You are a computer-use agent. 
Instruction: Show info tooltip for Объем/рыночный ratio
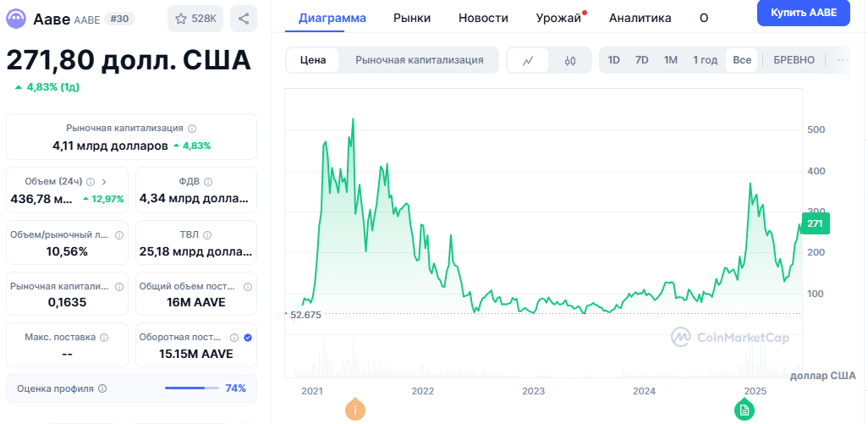[x=119, y=235]
